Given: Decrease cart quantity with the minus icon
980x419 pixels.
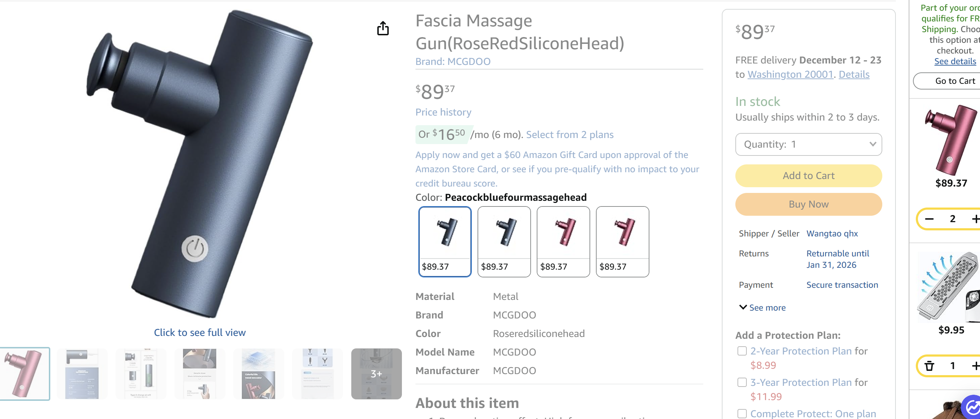Looking at the screenshot, I should pyautogui.click(x=929, y=219).
